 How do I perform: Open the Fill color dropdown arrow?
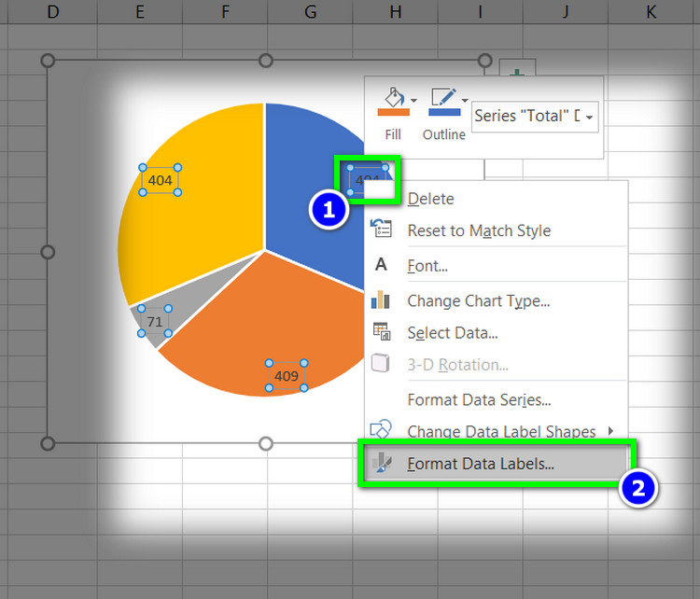tap(413, 101)
